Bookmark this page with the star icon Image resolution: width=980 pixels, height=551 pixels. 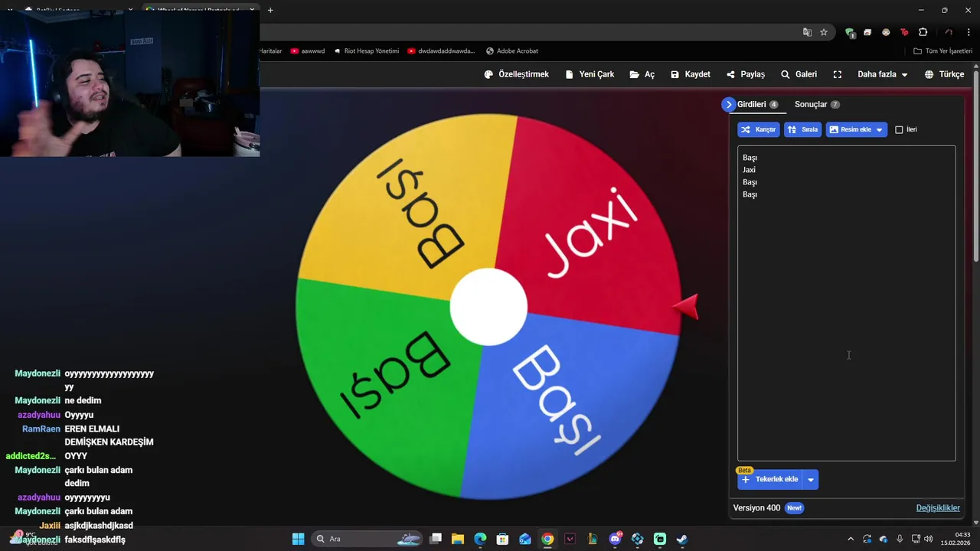824,32
